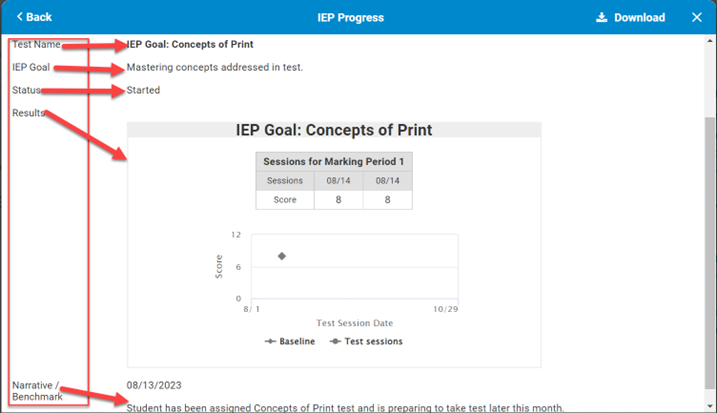717x413 pixels.
Task: Click the narrative date 08/13/2023
Action: tap(154, 385)
